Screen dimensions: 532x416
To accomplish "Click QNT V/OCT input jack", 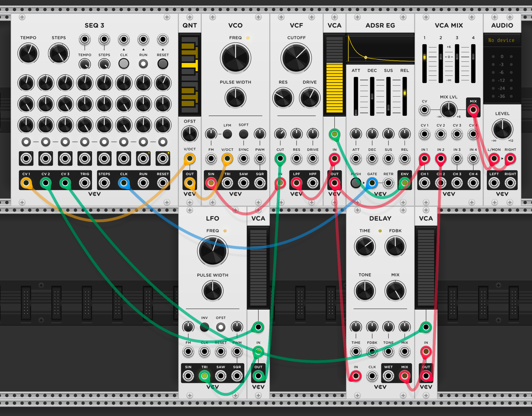I will tap(190, 159).
